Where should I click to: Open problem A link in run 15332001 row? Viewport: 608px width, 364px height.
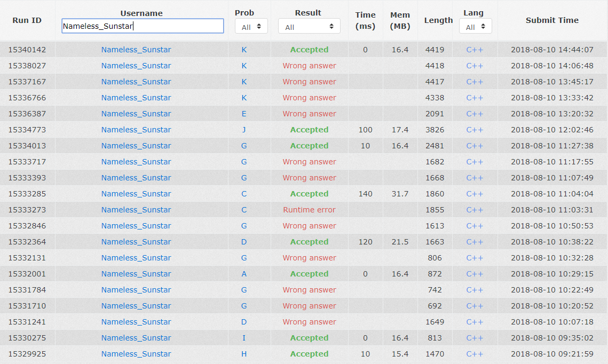click(x=244, y=274)
